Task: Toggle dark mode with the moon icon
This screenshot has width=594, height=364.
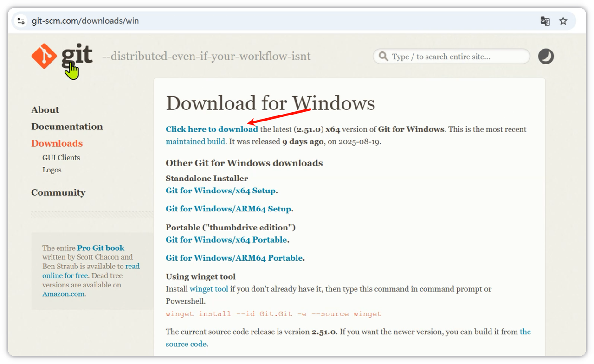Action: coord(546,57)
